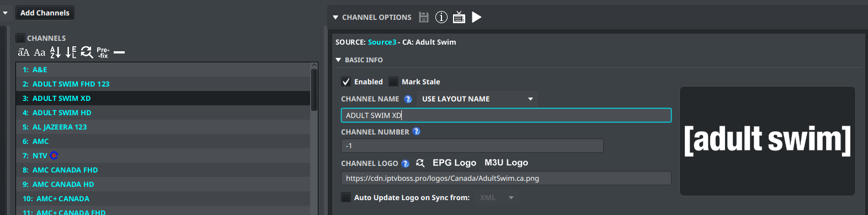Toggle the CHANNELS select-all checkbox
This screenshot has width=868, height=215.
pyautogui.click(x=20, y=38)
